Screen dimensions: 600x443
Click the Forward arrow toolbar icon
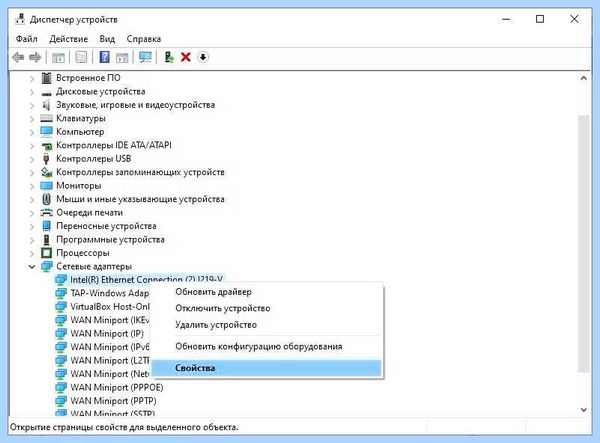tap(35, 57)
